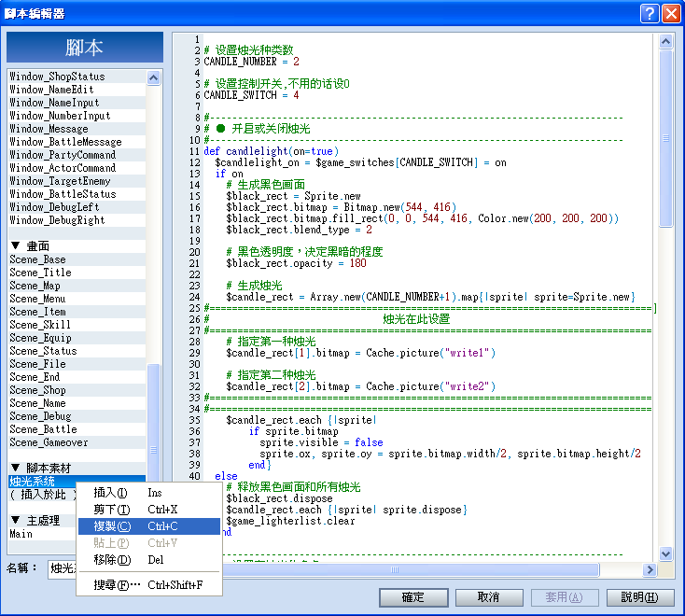Select Window_TargetEnemy in script list

(x=77, y=181)
